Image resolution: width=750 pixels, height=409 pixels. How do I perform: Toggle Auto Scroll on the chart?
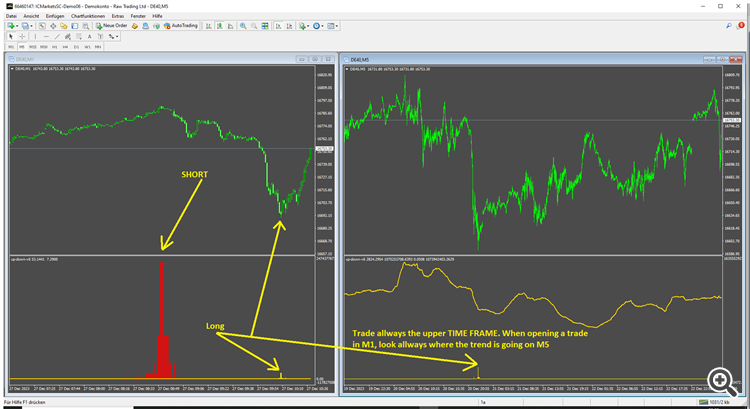pos(278,26)
